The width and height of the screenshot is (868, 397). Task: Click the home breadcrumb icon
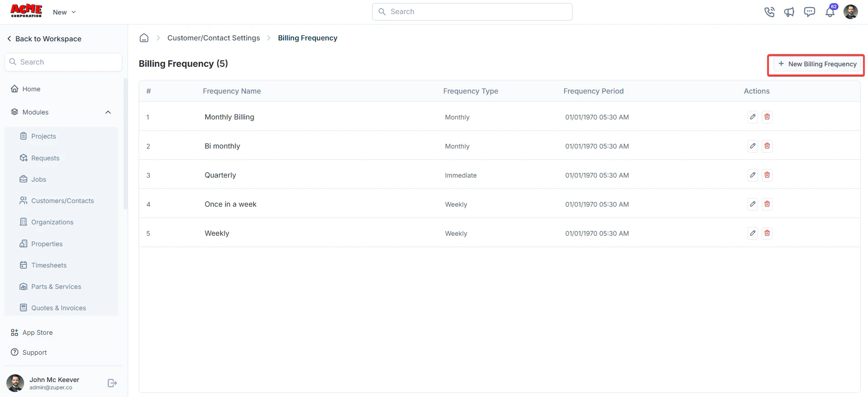[144, 38]
